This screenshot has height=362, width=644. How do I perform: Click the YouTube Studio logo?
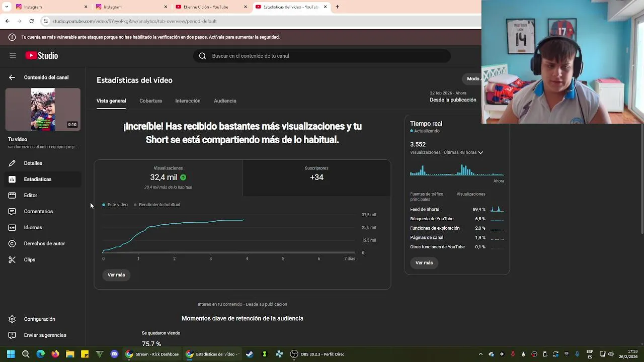42,56
